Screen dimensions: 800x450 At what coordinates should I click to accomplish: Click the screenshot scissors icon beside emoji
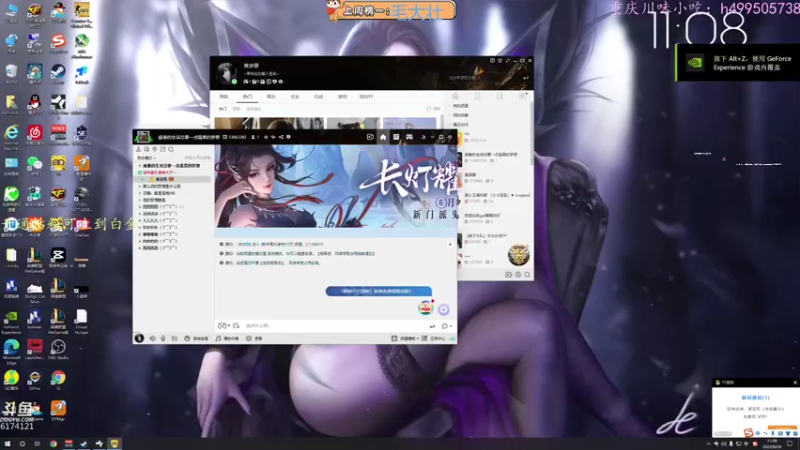pos(236,326)
